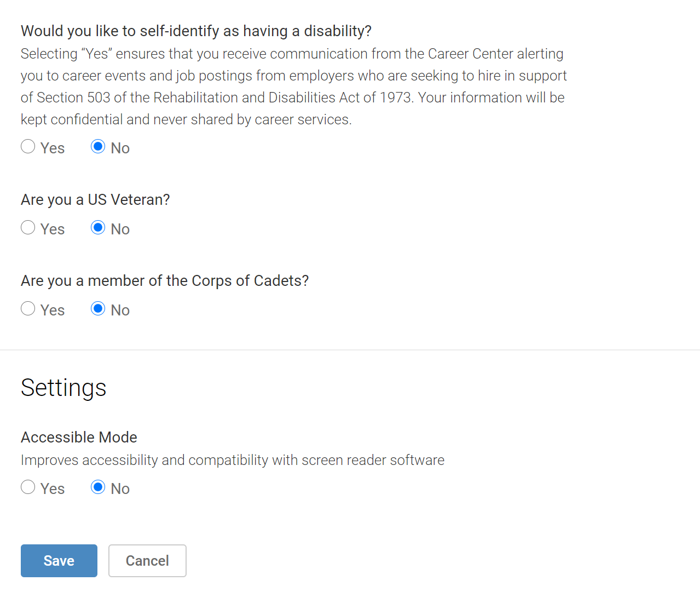Select No radio for disability self-identification
700x592 pixels.
[x=98, y=147]
